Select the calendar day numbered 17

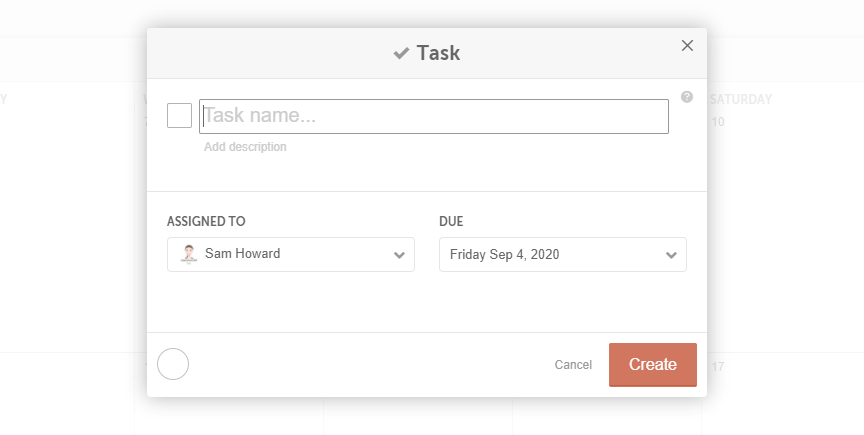(x=718, y=367)
